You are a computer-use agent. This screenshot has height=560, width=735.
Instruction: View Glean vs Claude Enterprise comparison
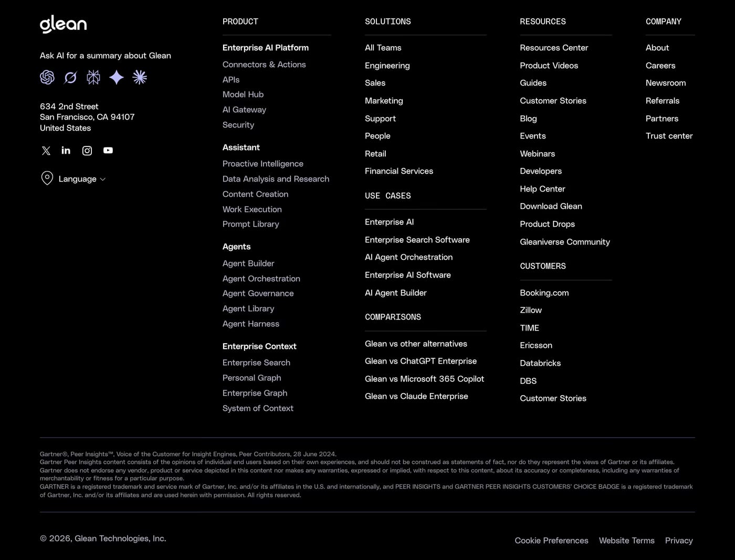[416, 396]
